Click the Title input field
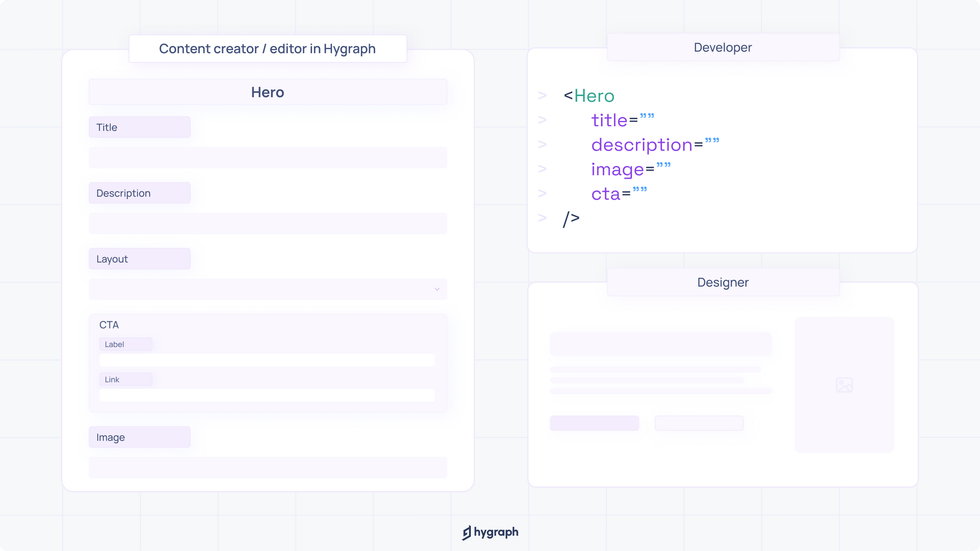The width and height of the screenshot is (980, 551). [267, 158]
